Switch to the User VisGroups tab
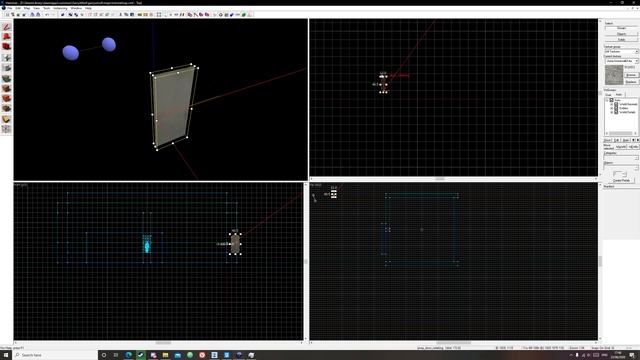 click(x=608, y=95)
